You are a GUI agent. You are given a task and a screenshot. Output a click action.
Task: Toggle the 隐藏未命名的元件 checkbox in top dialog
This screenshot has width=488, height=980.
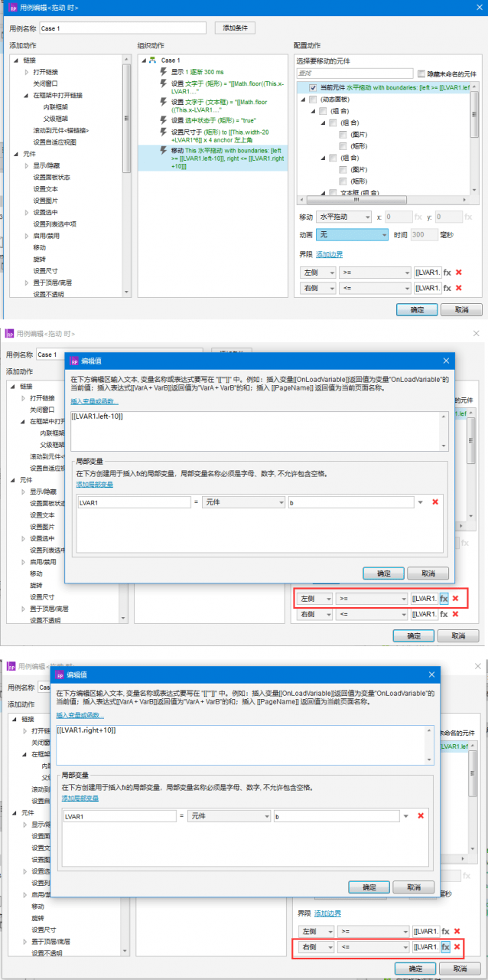coord(421,74)
